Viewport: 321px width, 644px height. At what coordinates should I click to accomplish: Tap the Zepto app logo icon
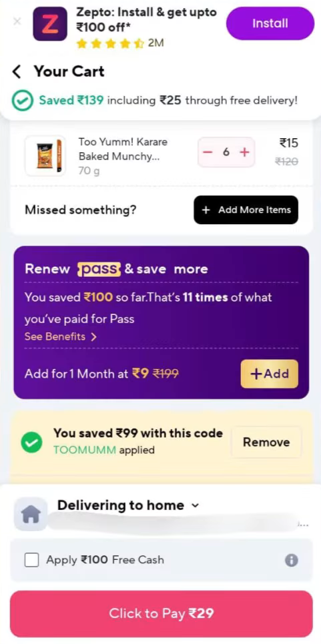50,24
